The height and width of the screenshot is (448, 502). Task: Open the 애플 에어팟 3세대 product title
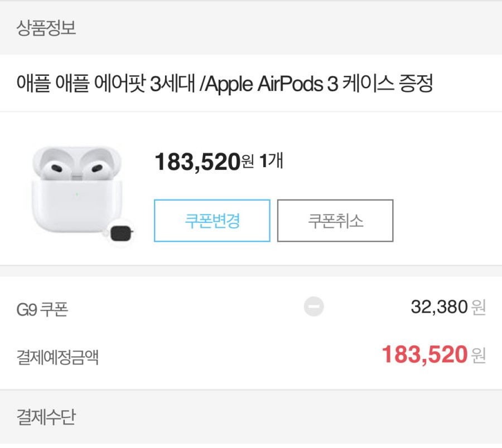click(224, 83)
